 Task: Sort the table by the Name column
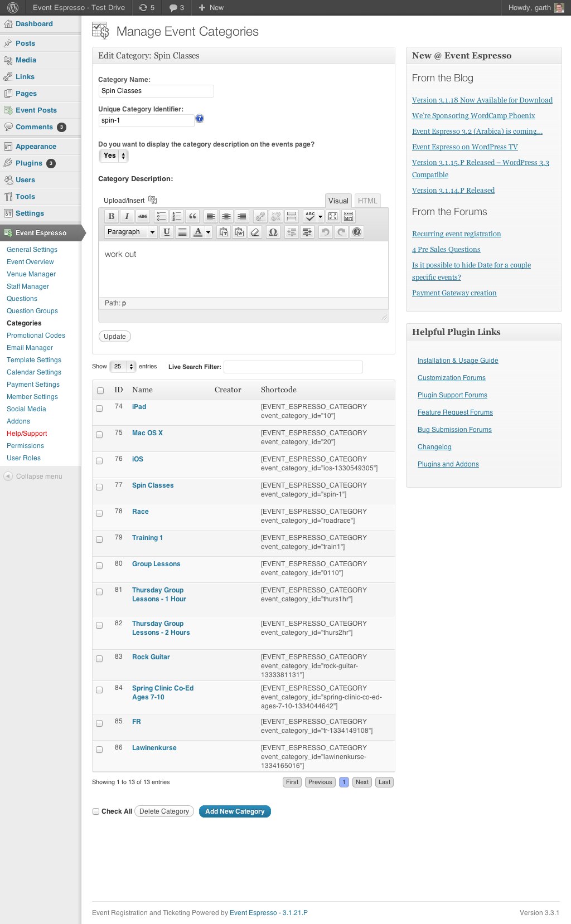[142, 390]
